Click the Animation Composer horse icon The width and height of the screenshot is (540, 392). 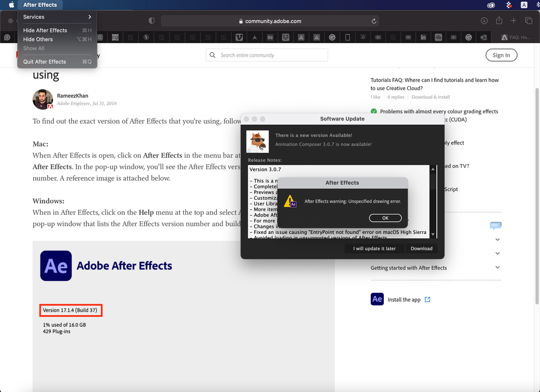tap(257, 141)
